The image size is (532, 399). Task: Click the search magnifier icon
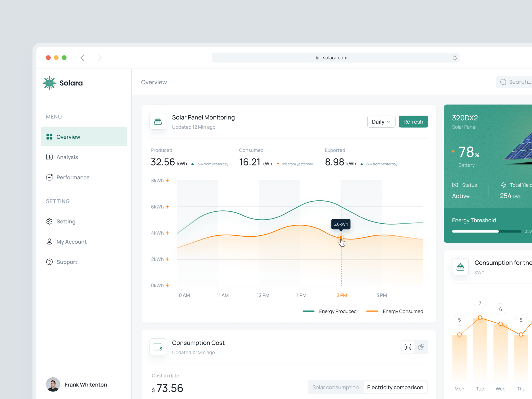click(503, 82)
